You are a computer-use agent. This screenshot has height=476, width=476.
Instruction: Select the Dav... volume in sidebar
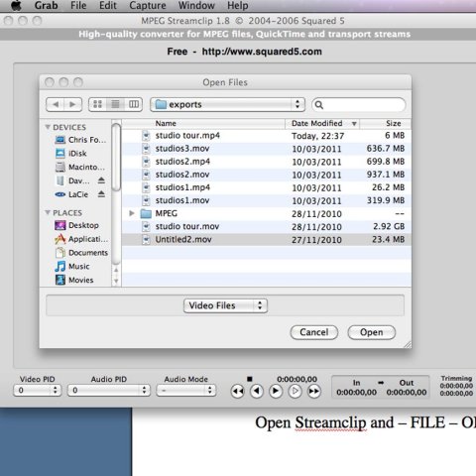point(72,180)
